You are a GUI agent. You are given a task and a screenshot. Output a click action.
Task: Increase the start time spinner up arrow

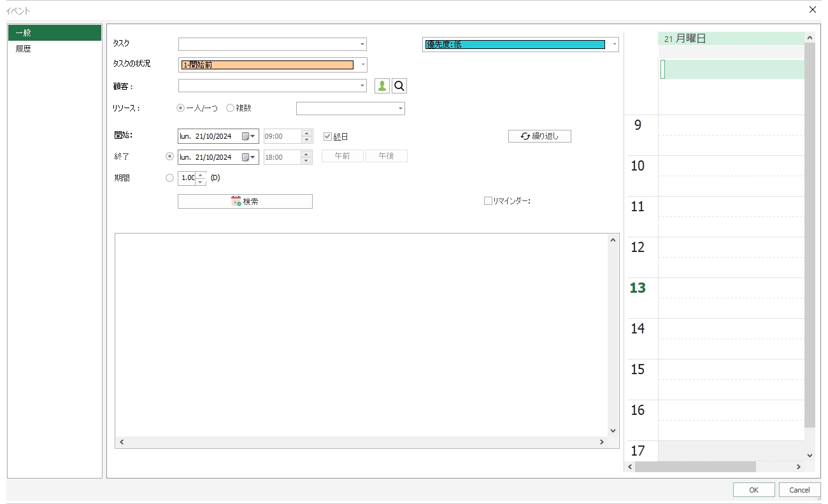click(306, 133)
